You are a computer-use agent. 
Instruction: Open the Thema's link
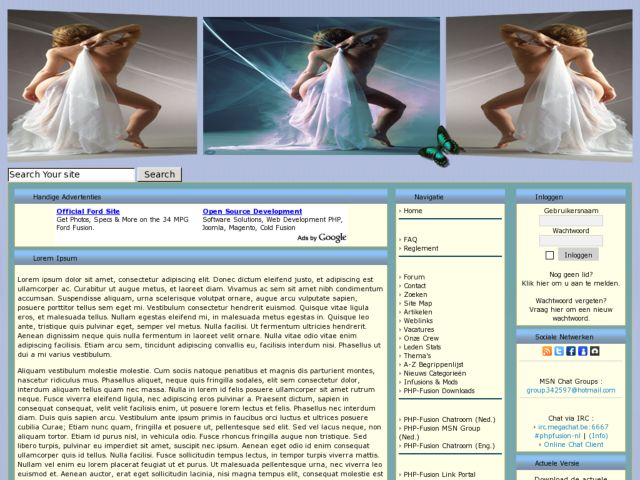pos(417,356)
